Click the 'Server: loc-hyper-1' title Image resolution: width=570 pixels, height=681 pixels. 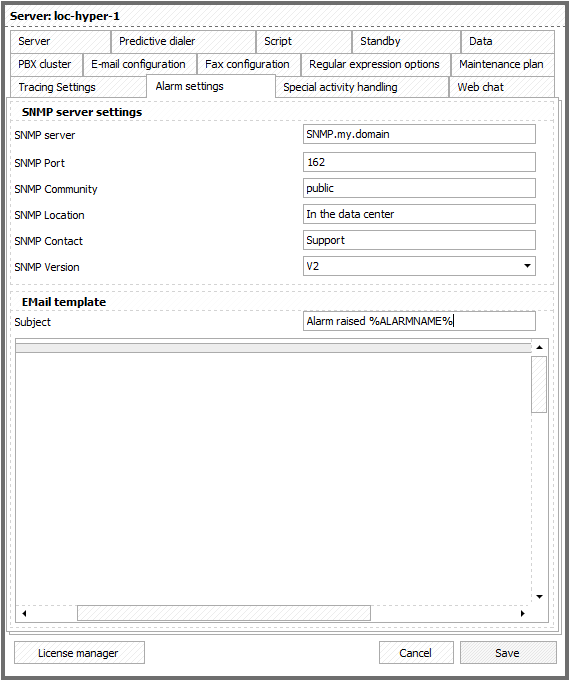click(x=65, y=16)
